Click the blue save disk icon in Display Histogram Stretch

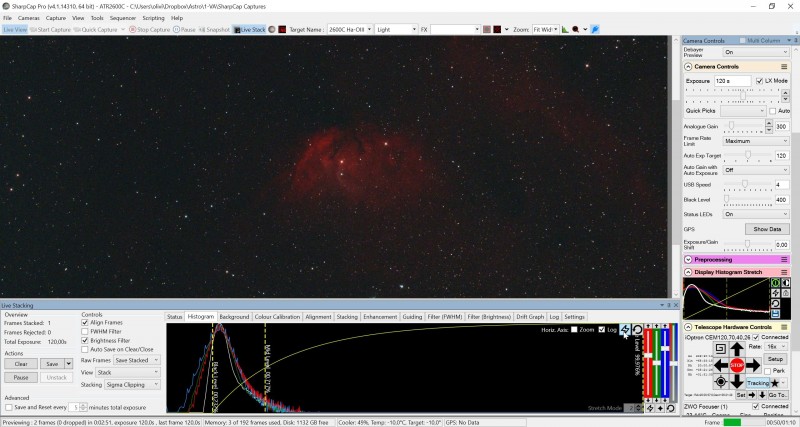click(776, 314)
